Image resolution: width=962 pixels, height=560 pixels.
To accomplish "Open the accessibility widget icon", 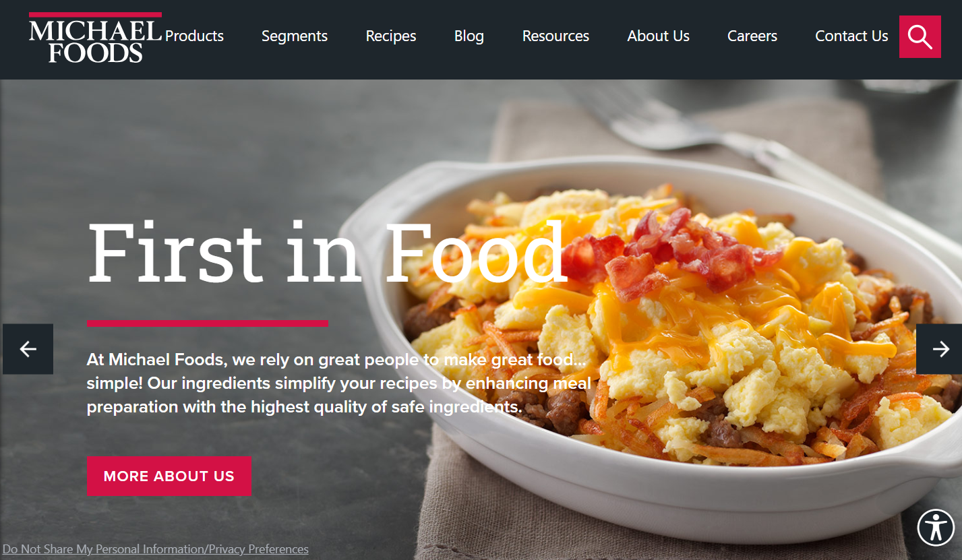I will pos(936,527).
